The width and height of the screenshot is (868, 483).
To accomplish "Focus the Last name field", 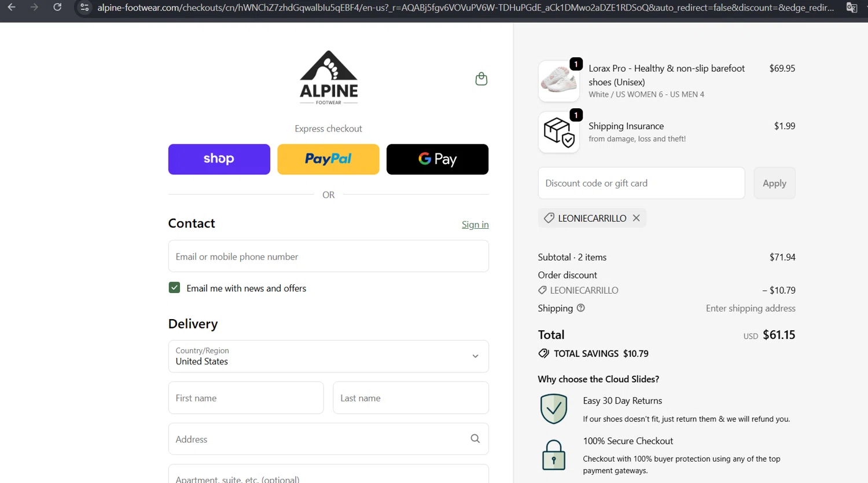I will tap(411, 398).
